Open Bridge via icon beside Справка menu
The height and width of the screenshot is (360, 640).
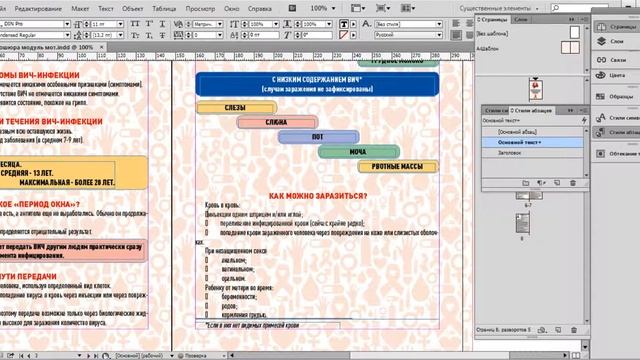[292, 8]
